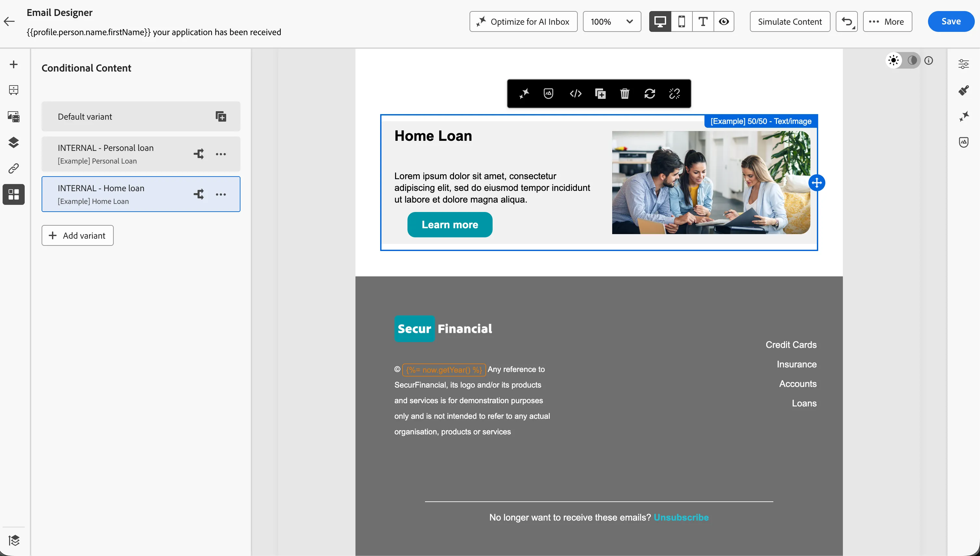
Task: Open more options for Home loan variant
Action: pos(221,194)
